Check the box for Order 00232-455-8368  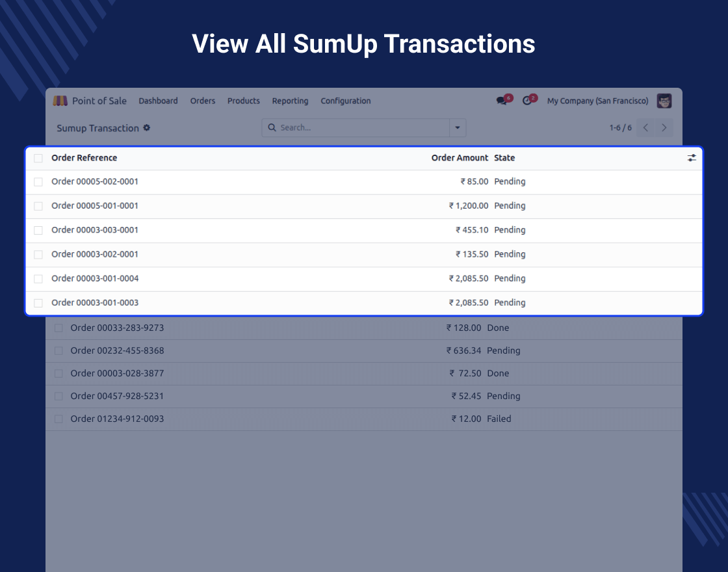(58, 351)
